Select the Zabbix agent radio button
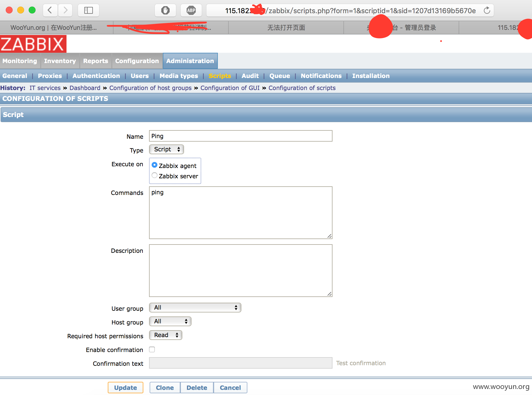This screenshot has width=532, height=395. 154,165
